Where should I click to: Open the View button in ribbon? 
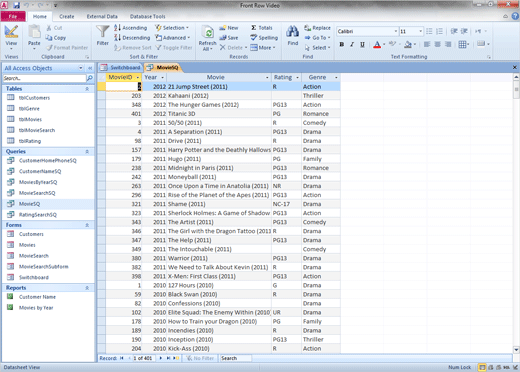point(11,37)
